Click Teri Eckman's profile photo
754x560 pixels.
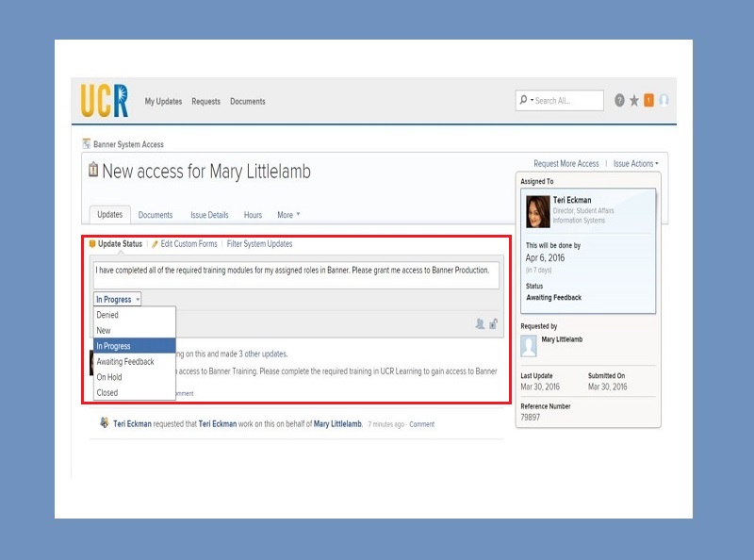(x=537, y=211)
